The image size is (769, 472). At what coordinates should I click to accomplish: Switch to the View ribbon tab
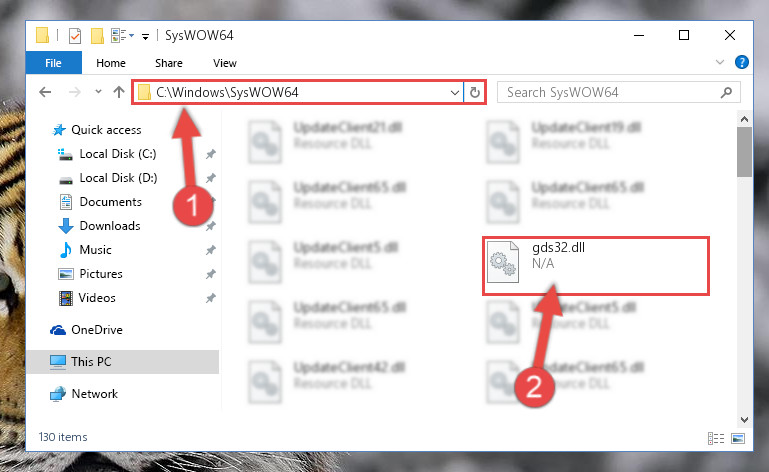pos(225,63)
